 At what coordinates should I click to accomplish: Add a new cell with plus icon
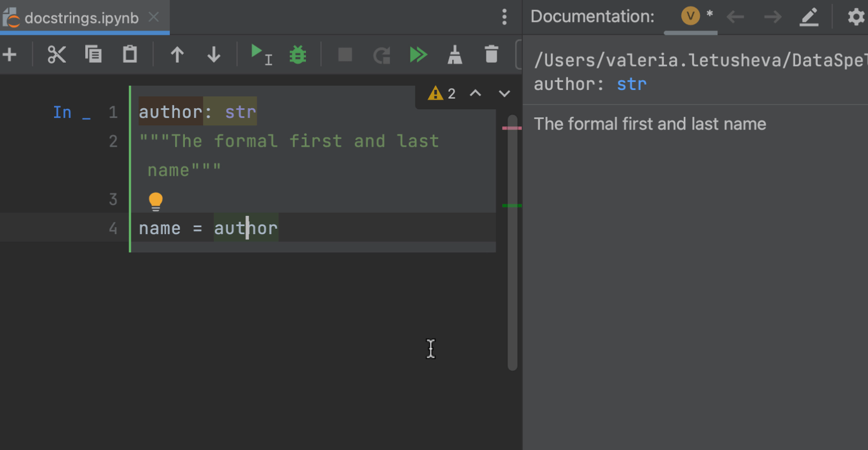click(x=10, y=55)
